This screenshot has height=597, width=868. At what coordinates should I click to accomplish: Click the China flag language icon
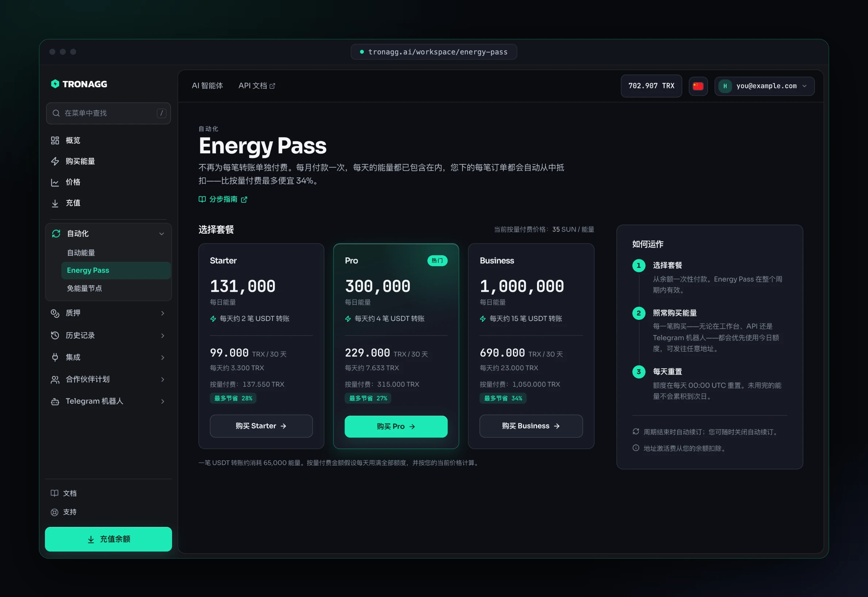pos(698,86)
